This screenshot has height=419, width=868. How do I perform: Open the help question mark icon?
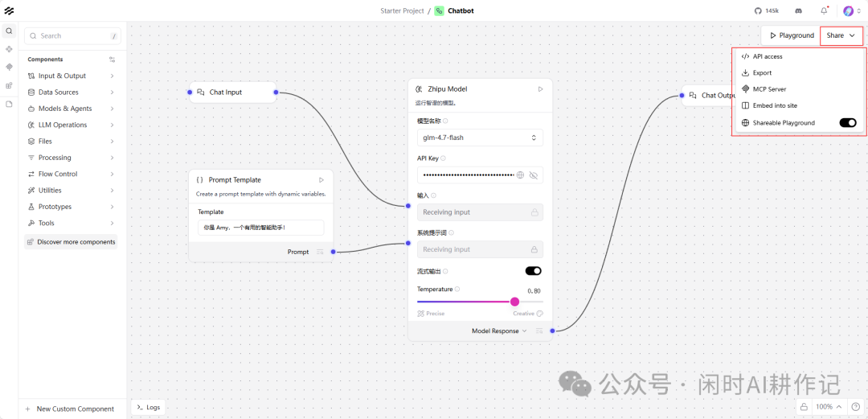855,407
